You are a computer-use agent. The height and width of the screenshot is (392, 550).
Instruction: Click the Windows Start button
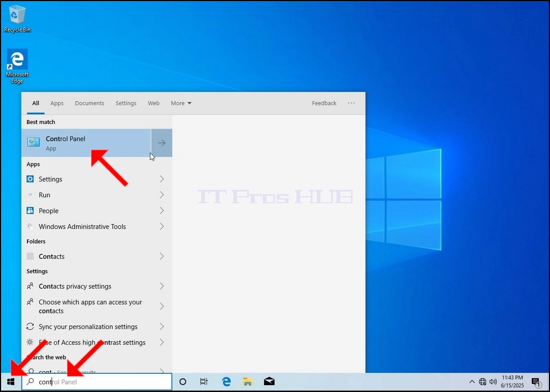click(11, 382)
